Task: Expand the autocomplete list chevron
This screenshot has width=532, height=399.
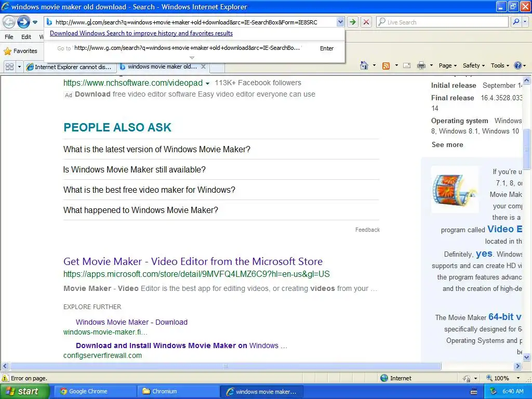Action: click(192, 58)
